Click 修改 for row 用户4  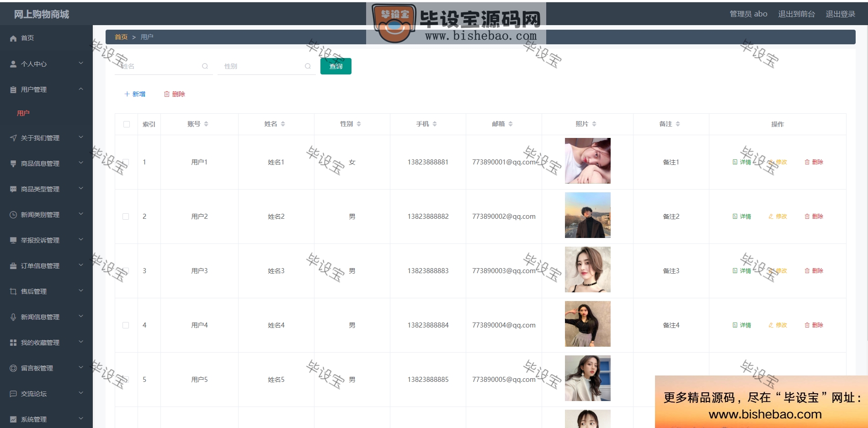pos(778,325)
